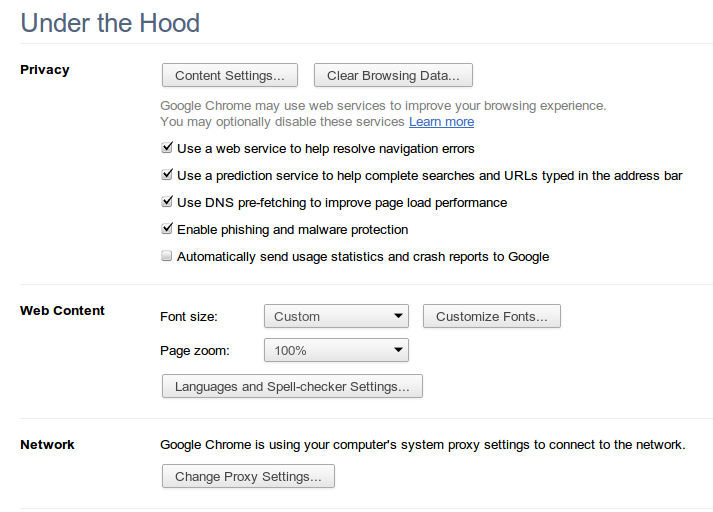Uncheck the navigation errors web service checkbox

click(x=167, y=148)
